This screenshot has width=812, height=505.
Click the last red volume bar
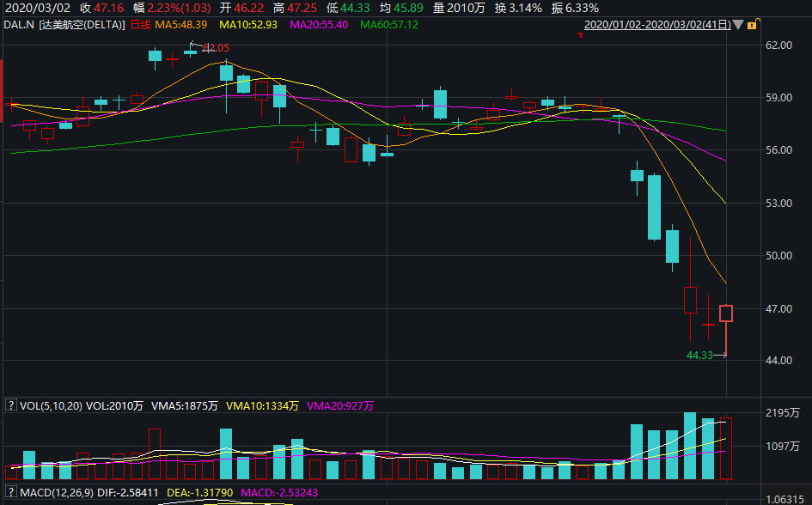pyautogui.click(x=726, y=448)
